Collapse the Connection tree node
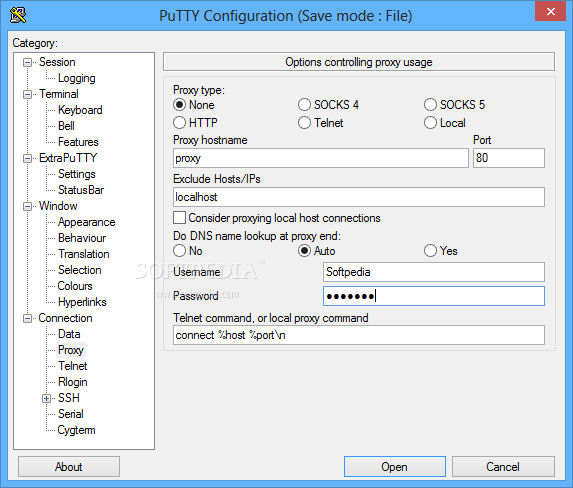Screen dimensions: 573x488 (x=27, y=319)
